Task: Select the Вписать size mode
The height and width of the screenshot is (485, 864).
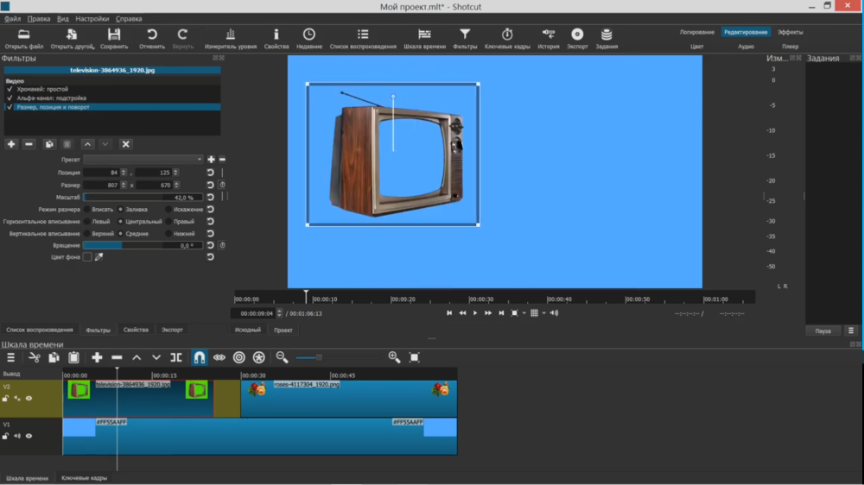Action: tap(87, 209)
